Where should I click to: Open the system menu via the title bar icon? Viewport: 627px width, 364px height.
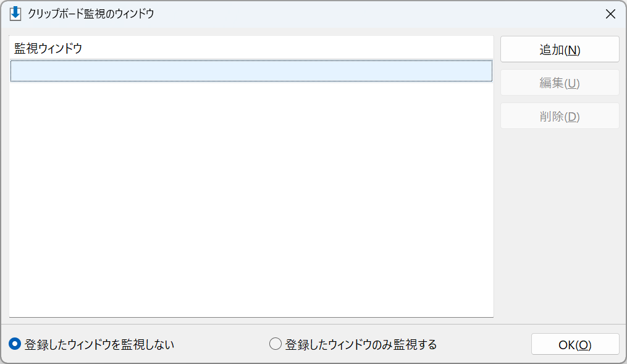pyautogui.click(x=15, y=14)
